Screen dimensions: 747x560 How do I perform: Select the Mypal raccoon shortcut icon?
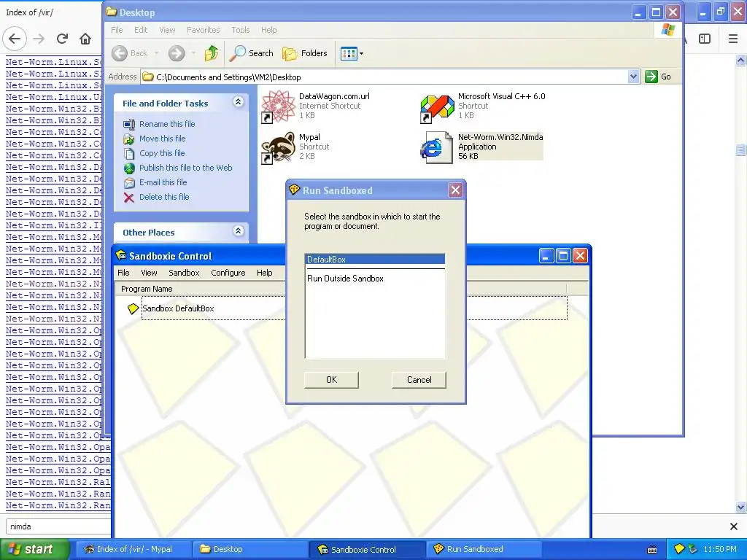pos(278,147)
